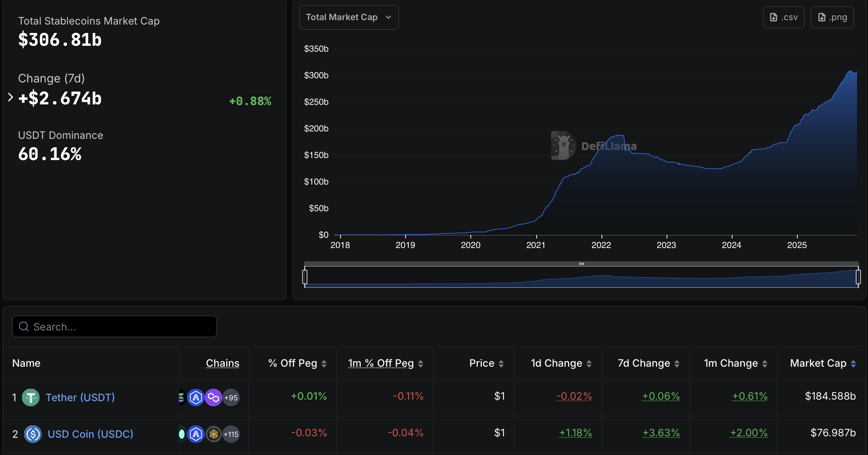Image resolution: width=868 pixels, height=455 pixels.
Task: Click the gold BSC chain icon in USDC row
Action: pos(213,434)
